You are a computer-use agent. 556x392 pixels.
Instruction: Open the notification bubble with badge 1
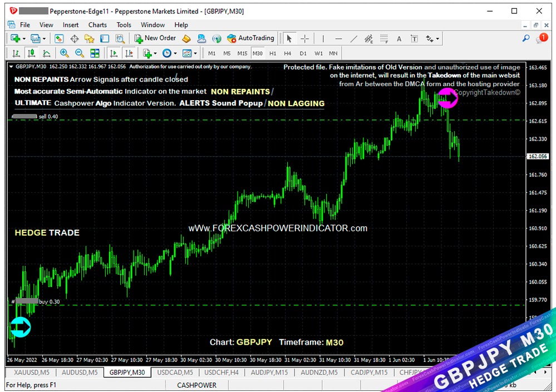(542, 38)
